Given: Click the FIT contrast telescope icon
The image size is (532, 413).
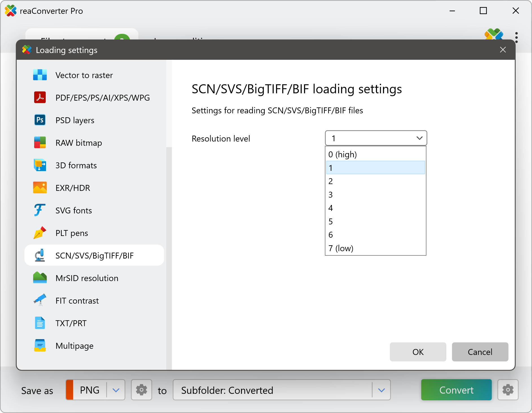Looking at the screenshot, I should point(40,301).
